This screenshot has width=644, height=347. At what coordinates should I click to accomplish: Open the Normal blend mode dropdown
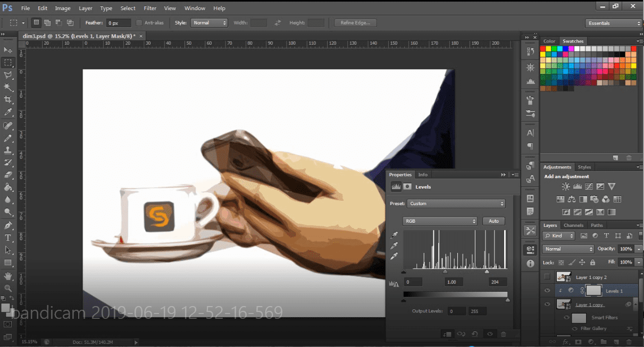pyautogui.click(x=568, y=249)
